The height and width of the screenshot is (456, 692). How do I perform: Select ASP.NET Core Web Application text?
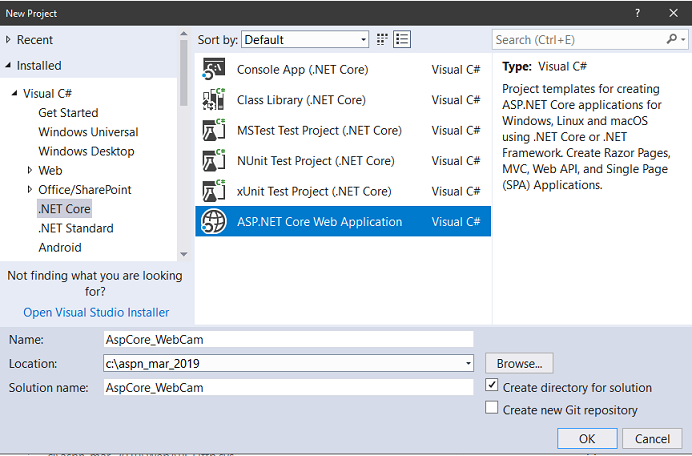point(320,222)
